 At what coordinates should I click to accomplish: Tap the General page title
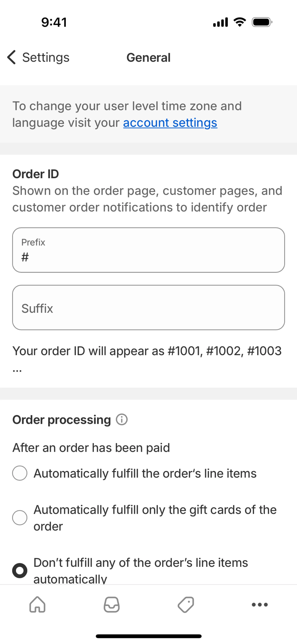click(148, 58)
